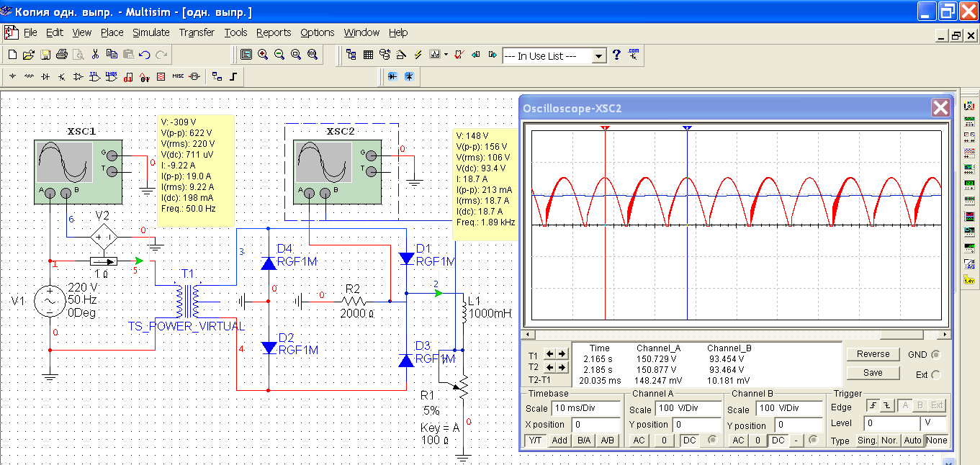
Task: Open the Place Source component icon
Action: (12, 76)
